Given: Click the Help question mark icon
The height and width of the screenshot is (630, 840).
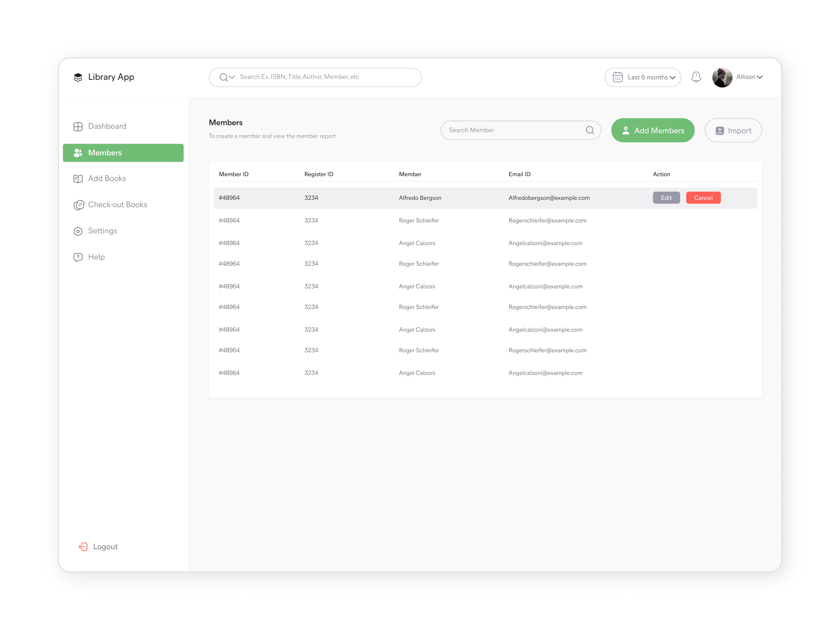Looking at the screenshot, I should 78,257.
